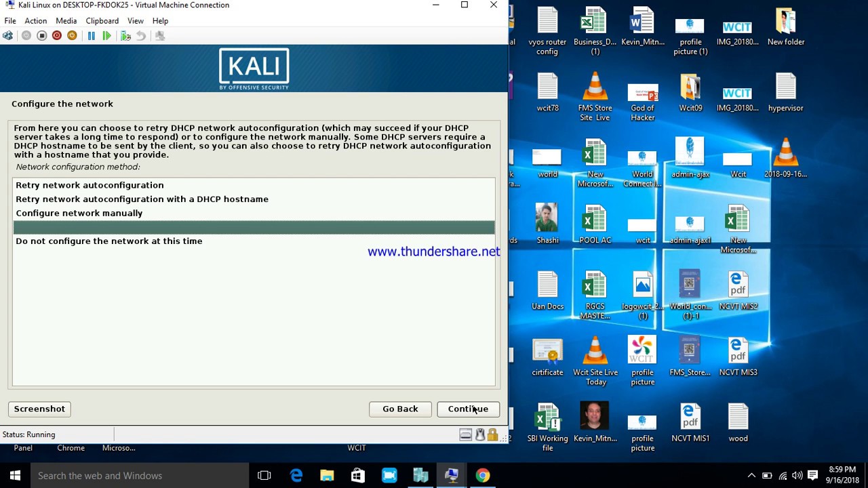Open the Store from the taskbar
The width and height of the screenshot is (868, 488).
[358, 476]
